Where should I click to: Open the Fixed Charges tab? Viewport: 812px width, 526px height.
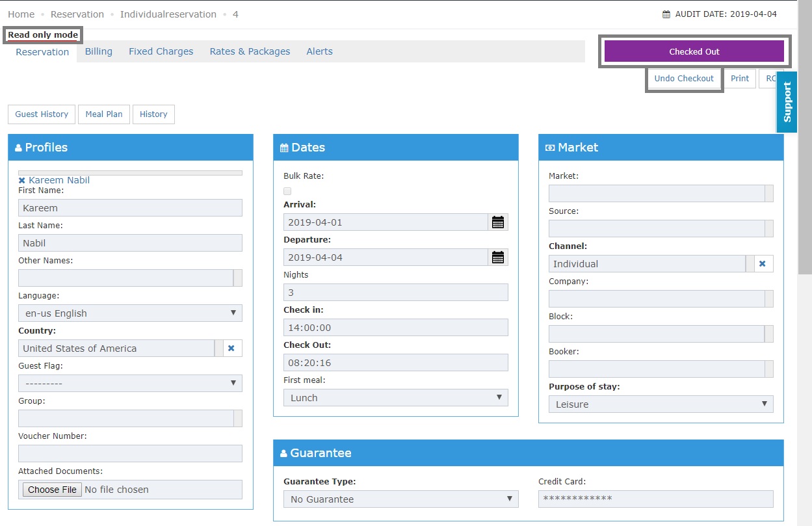pos(161,51)
